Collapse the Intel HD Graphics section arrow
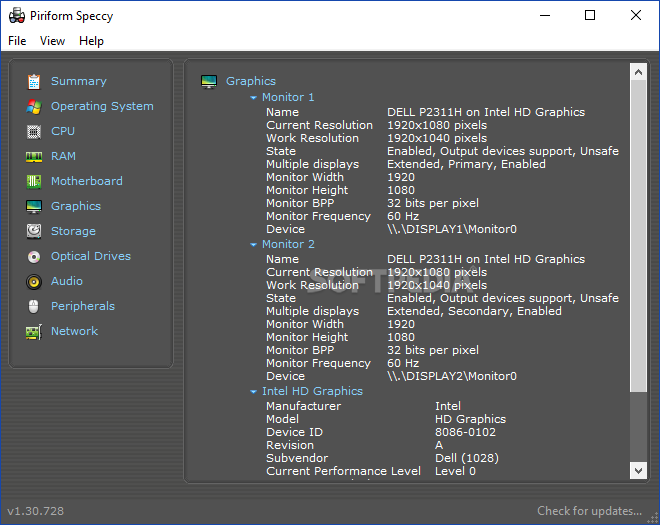Viewport: 660px width, 525px height. tap(253, 392)
